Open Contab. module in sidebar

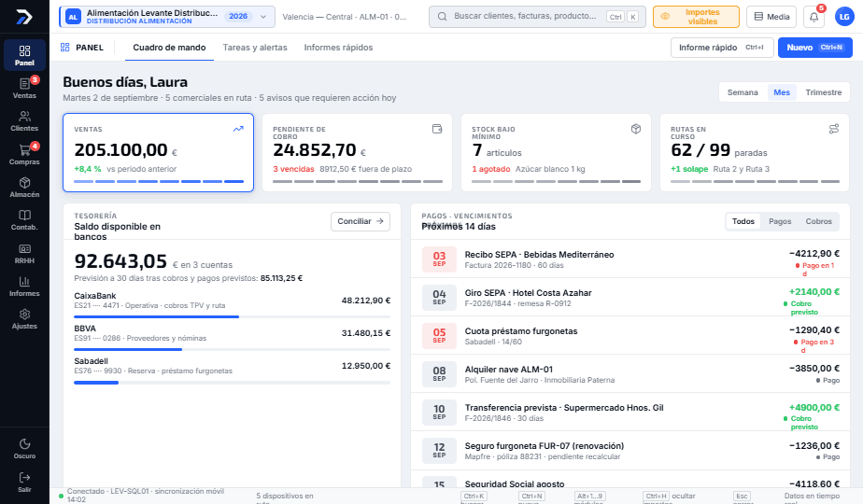tap(24, 220)
